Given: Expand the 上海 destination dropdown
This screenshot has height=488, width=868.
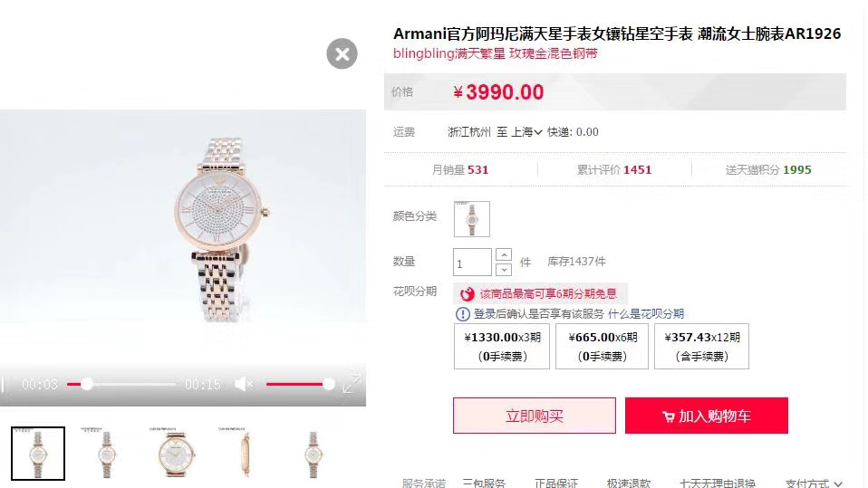Looking at the screenshot, I should coord(526,132).
